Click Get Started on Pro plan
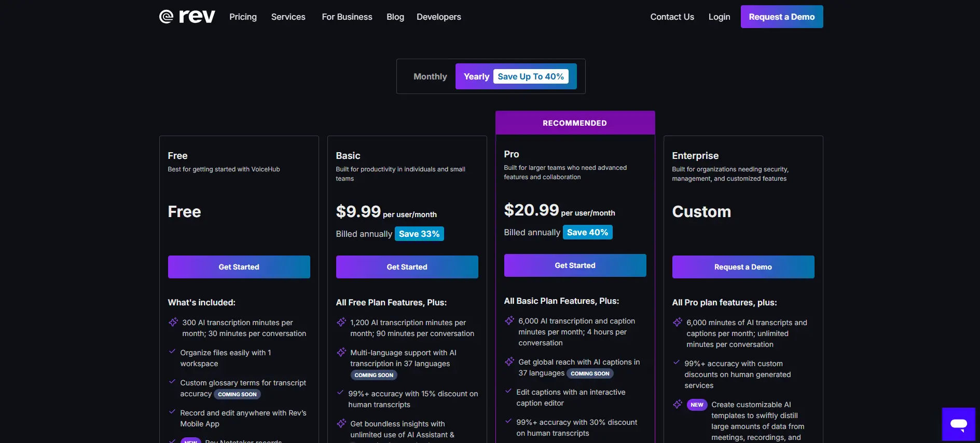980x443 pixels. coord(575,265)
